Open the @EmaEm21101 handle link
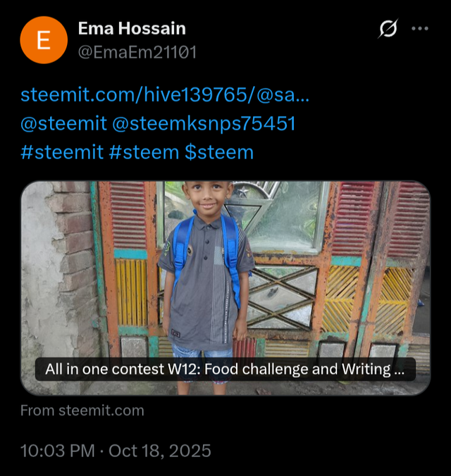 [x=136, y=52]
